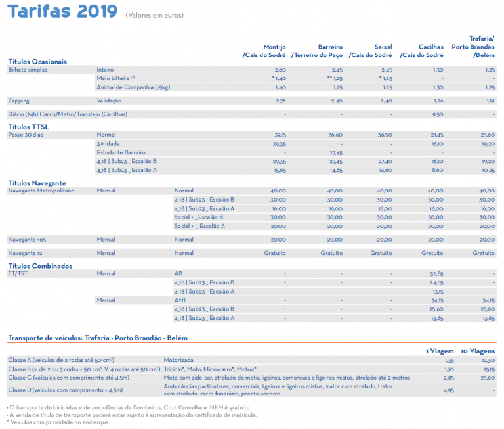504x429 pixels.
Task: Click the "Títulos Combinados" section heading
Action: point(40,266)
